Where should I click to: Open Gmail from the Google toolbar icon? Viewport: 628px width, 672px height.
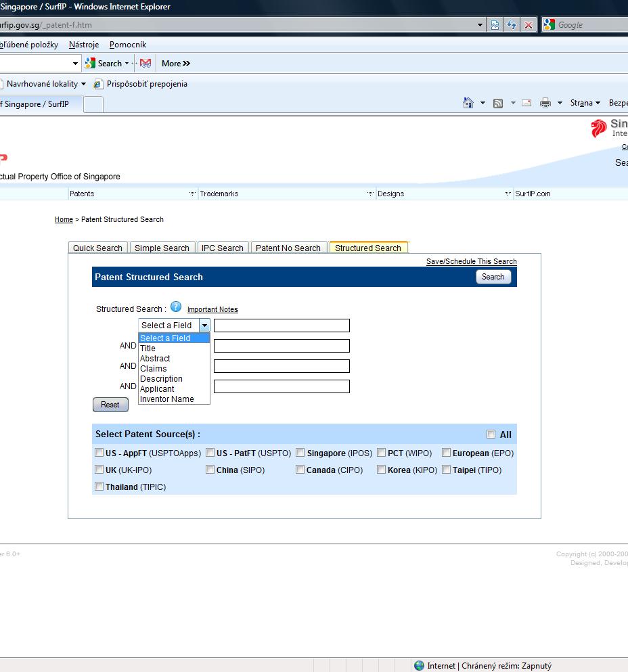point(145,64)
